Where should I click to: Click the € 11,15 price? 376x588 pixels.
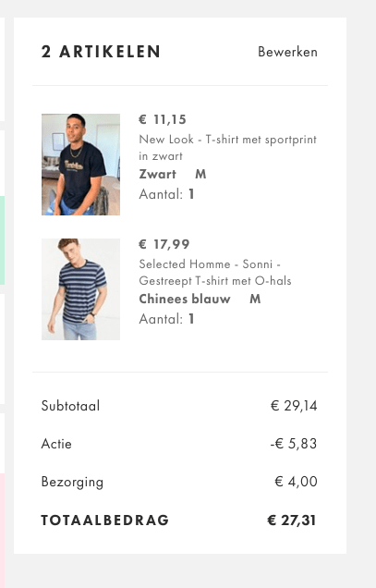click(x=163, y=119)
